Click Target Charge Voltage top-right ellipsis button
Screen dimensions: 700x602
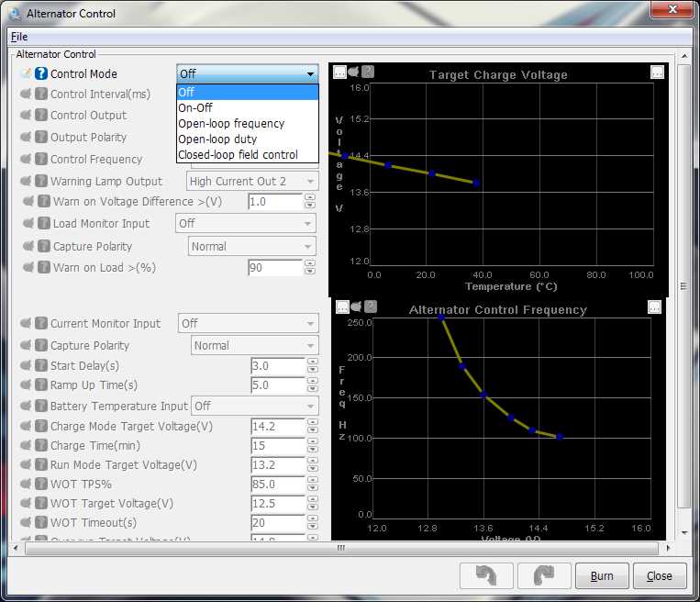click(x=657, y=72)
